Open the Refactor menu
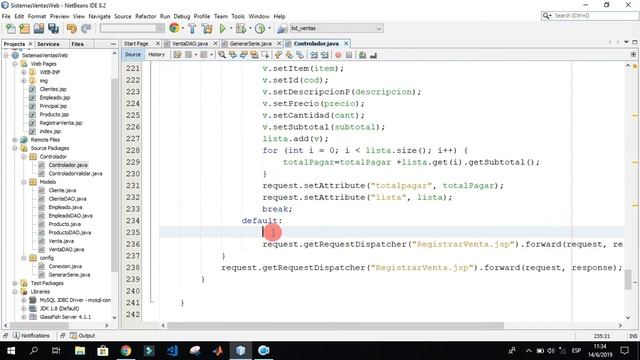The image size is (640, 360). coord(146,16)
